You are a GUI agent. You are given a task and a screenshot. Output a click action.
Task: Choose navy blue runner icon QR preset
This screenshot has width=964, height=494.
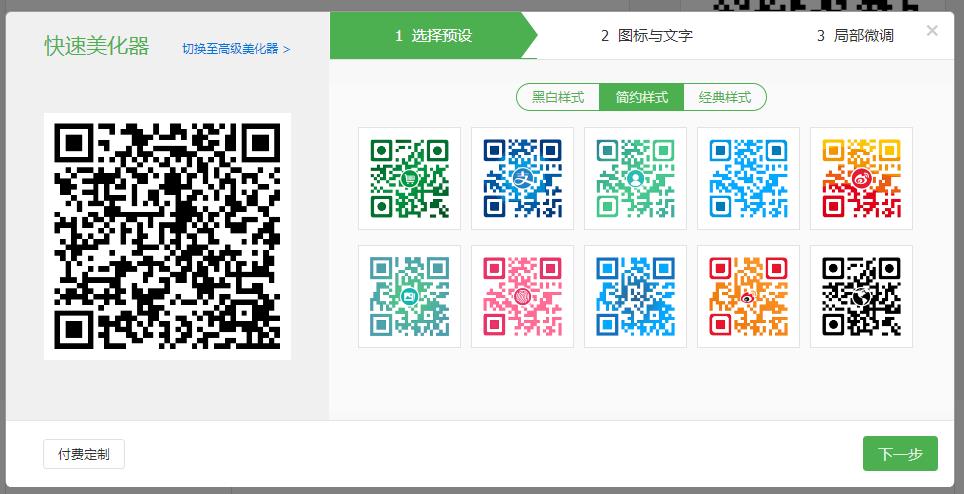coord(523,178)
